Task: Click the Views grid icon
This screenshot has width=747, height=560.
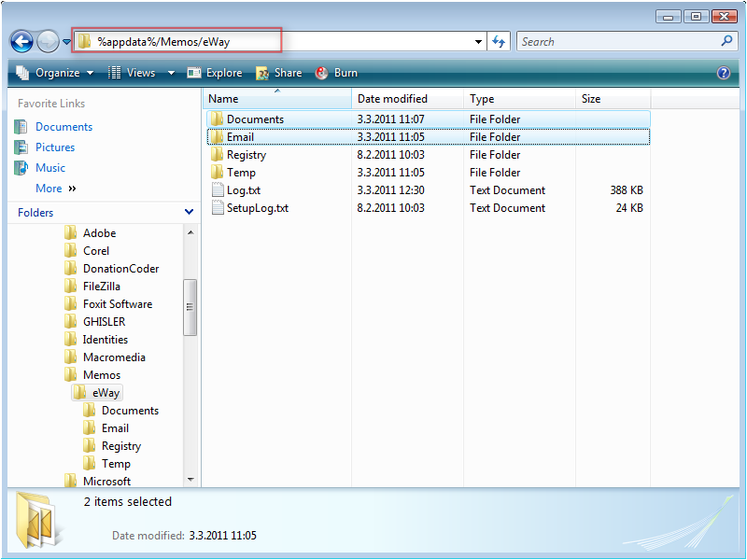Action: click(x=114, y=73)
